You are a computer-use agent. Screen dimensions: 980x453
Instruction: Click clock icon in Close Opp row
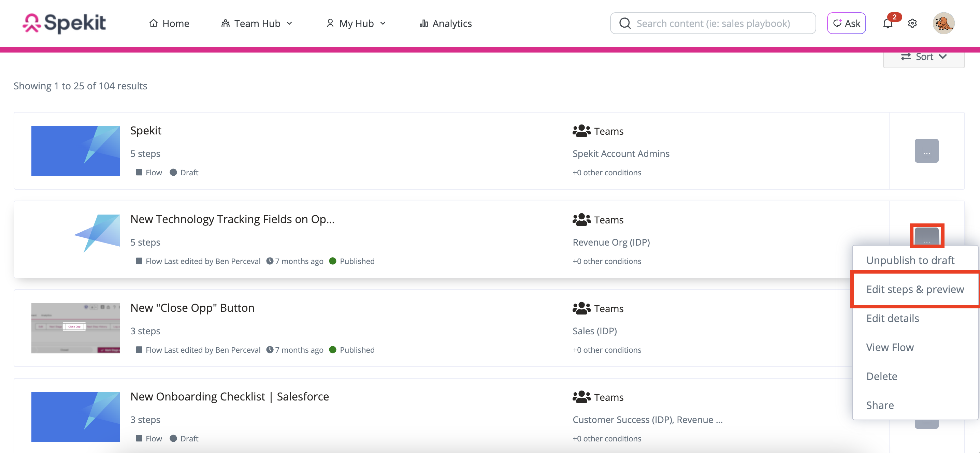click(x=270, y=350)
